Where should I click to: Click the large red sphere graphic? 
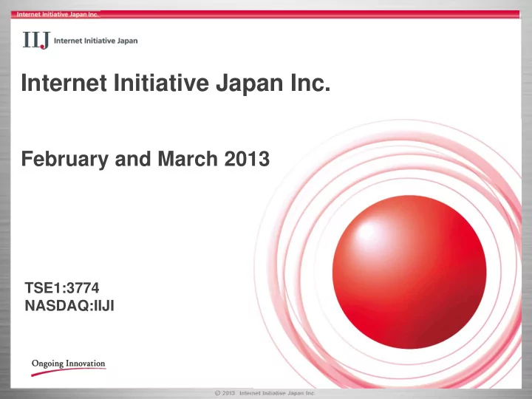tap(409, 272)
